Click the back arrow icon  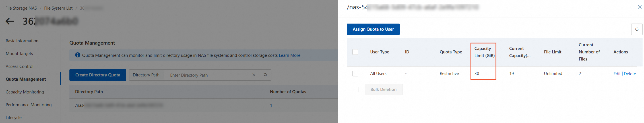10,21
